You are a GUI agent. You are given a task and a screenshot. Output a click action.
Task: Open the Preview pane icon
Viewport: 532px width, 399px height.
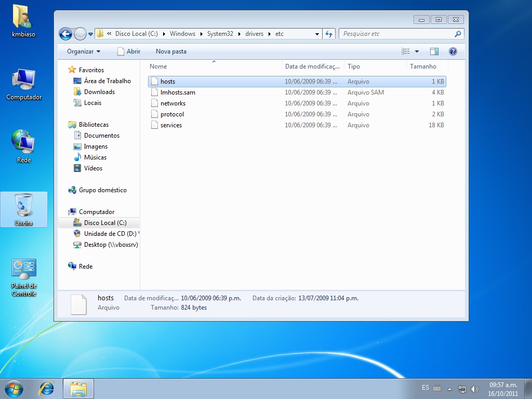coord(434,51)
